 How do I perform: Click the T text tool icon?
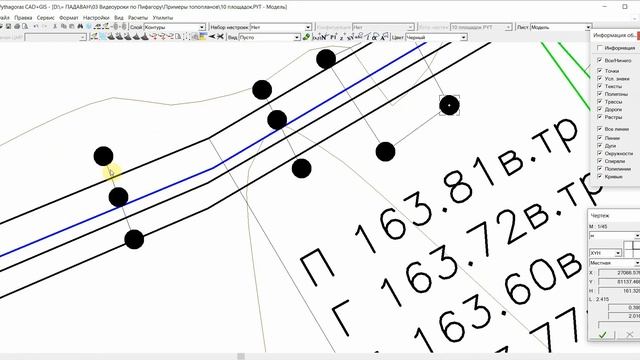point(368,37)
